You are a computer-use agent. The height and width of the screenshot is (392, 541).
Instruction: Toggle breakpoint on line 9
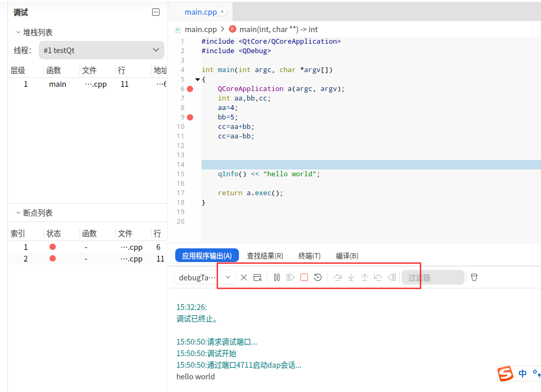coord(190,117)
